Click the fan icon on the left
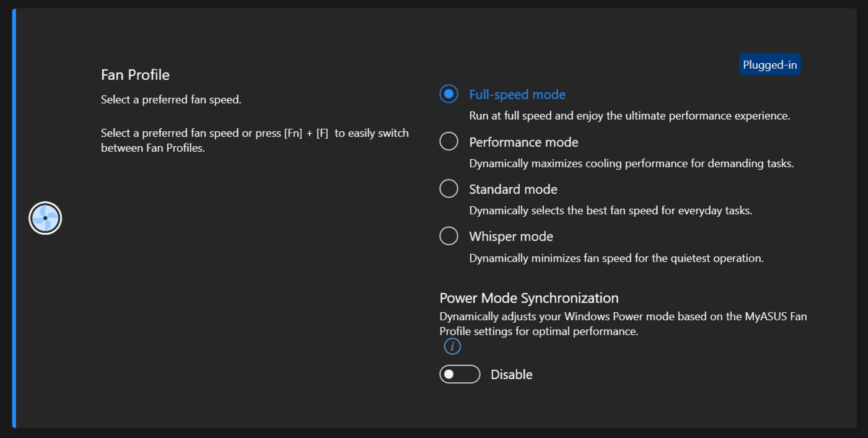The height and width of the screenshot is (438, 868). coord(45,218)
